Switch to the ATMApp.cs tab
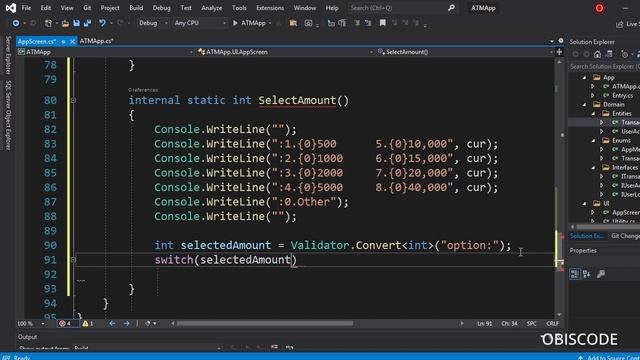Viewport: 640px width, 360px height. [97, 41]
